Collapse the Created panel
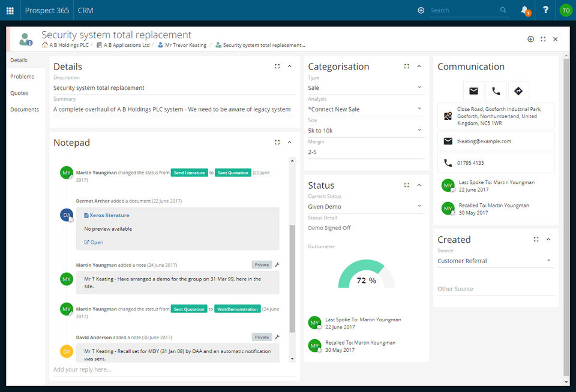 (x=548, y=239)
